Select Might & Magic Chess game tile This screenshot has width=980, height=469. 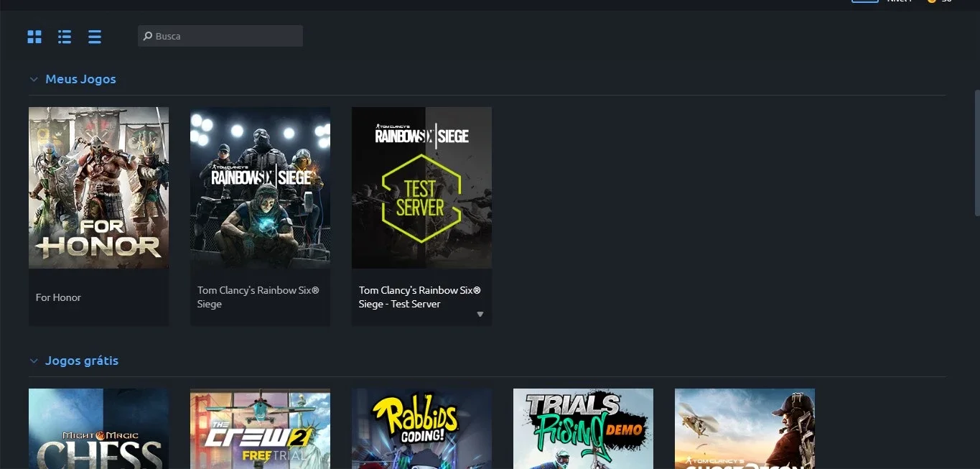pos(98,429)
